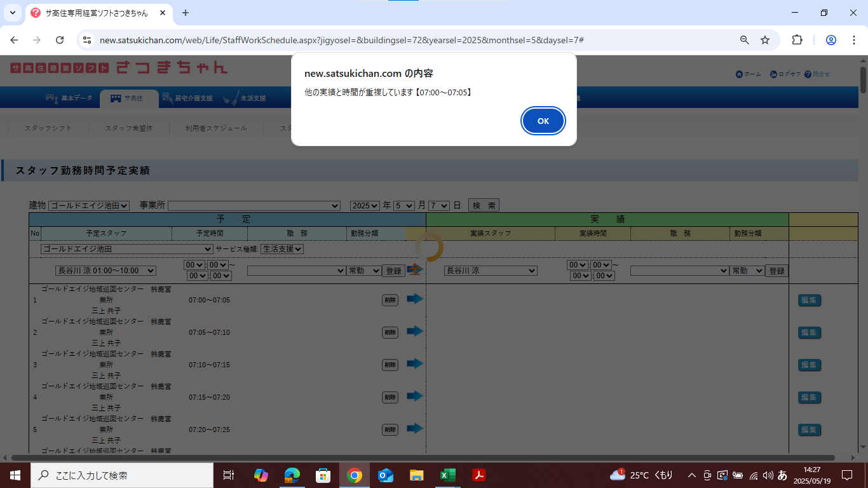Click OK in the overlap alert dialog
The height and width of the screenshot is (488, 868).
tap(543, 121)
